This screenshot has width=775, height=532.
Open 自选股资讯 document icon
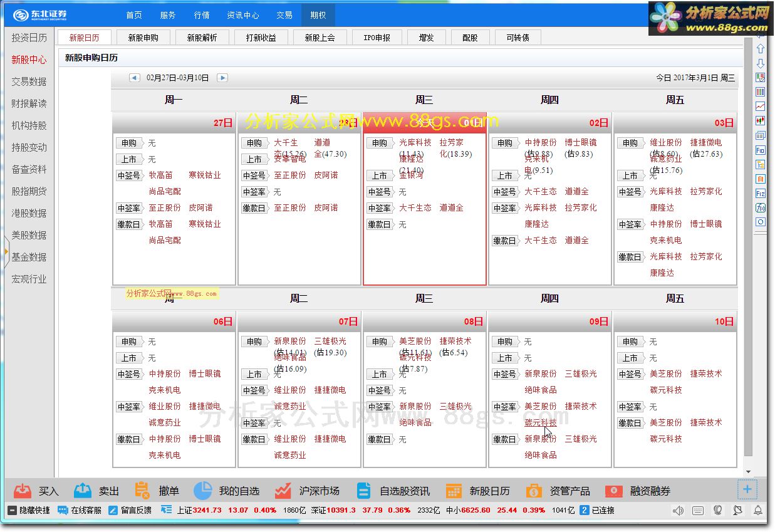(x=363, y=491)
